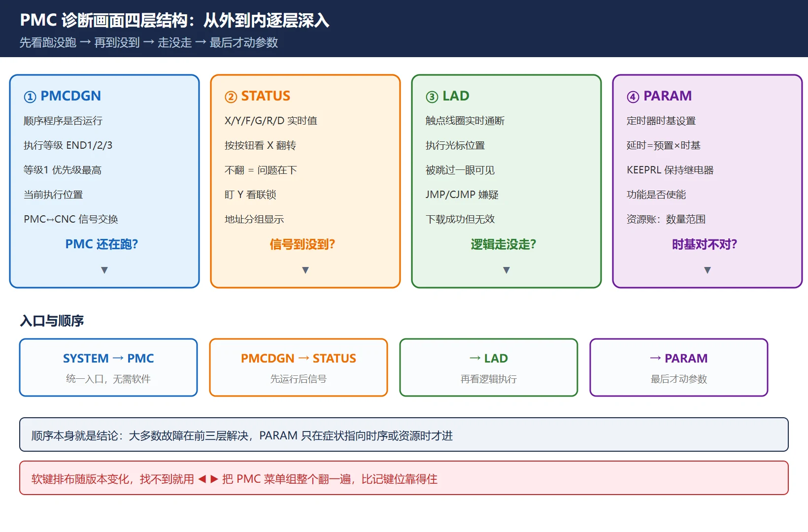Expand the arrow under 逻辑走没走?
Image resolution: width=808 pixels, height=532 pixels.
click(506, 270)
